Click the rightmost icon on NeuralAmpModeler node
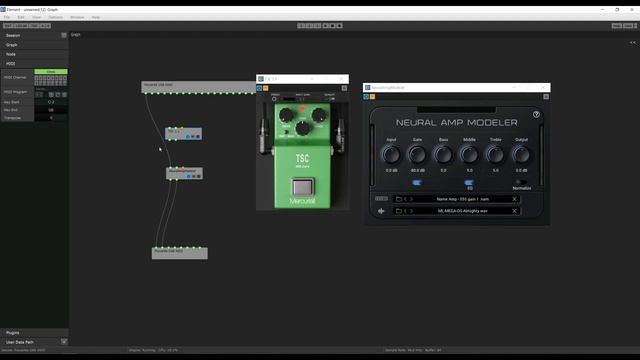Viewport: 640px width, 360px height. click(199, 176)
